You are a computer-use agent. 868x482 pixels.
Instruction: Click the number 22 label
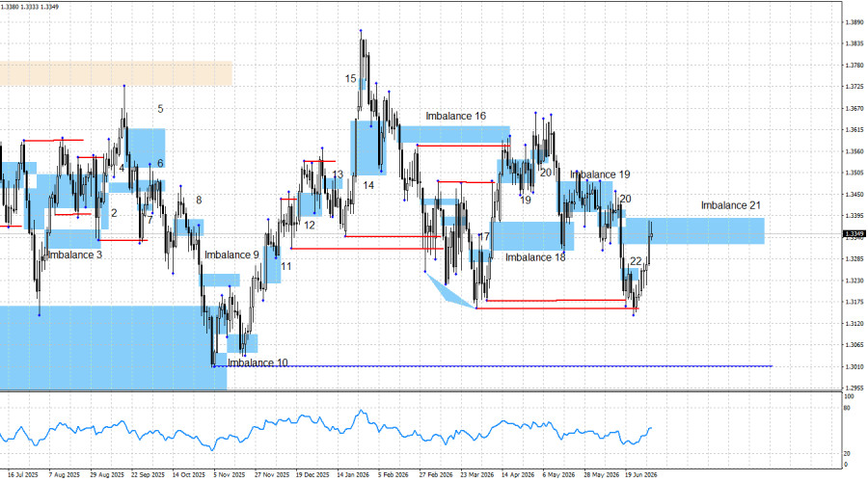(x=636, y=261)
